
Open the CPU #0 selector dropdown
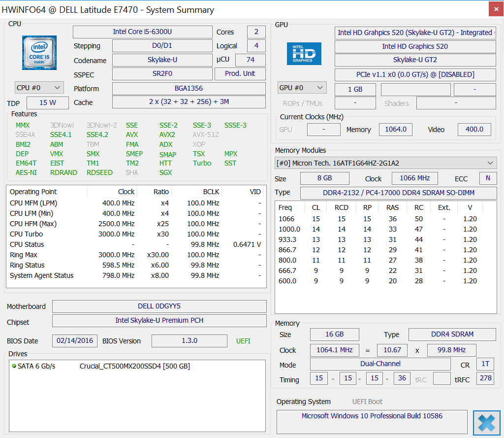pyautogui.click(x=39, y=88)
